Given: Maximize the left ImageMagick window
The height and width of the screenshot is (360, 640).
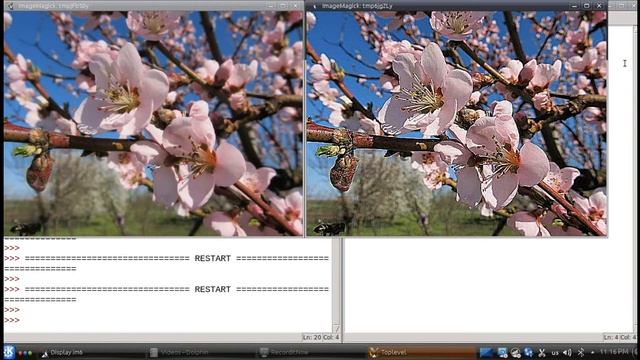Looking at the screenshot, I should tap(283, 6).
